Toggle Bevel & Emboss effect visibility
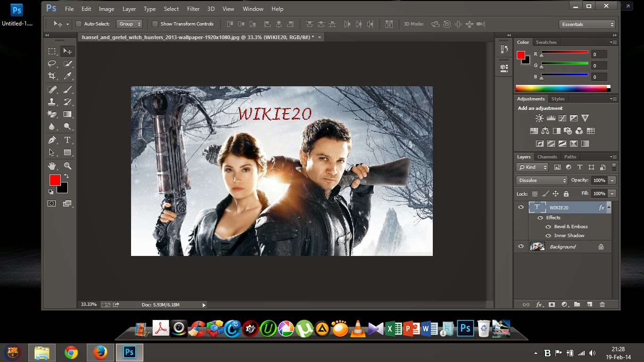644x362 pixels. coord(548,227)
